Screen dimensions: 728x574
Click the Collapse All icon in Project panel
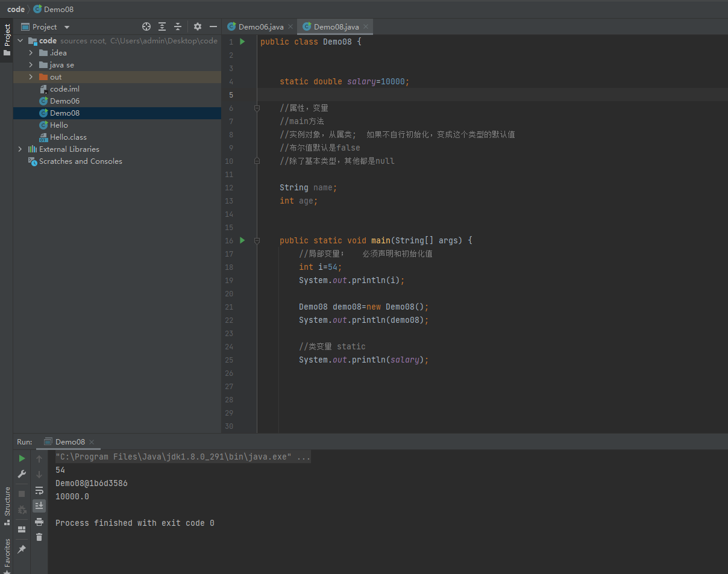click(178, 27)
